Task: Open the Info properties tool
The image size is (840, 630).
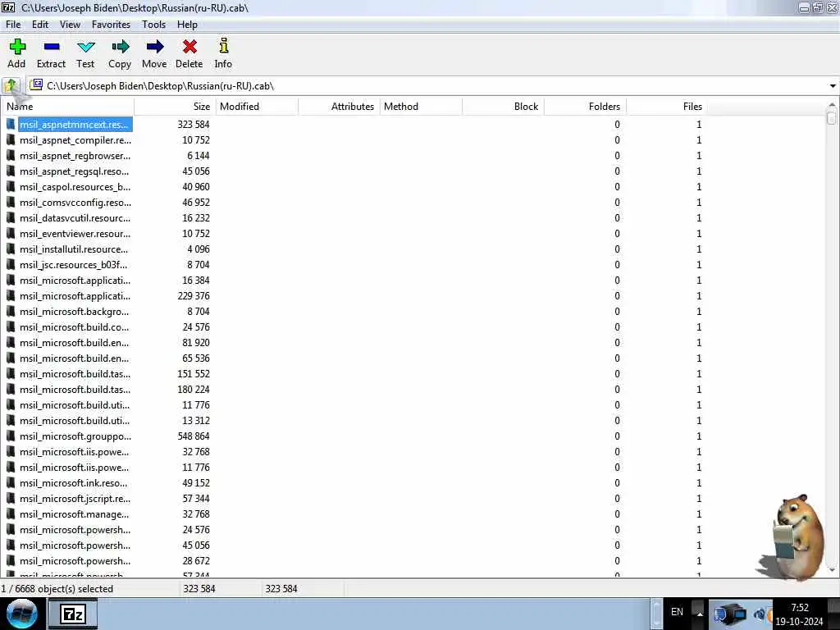Action: (224, 46)
